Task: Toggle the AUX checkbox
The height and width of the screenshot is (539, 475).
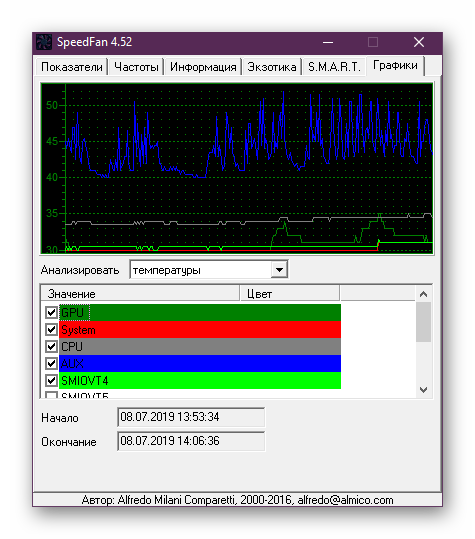Action: (51, 363)
